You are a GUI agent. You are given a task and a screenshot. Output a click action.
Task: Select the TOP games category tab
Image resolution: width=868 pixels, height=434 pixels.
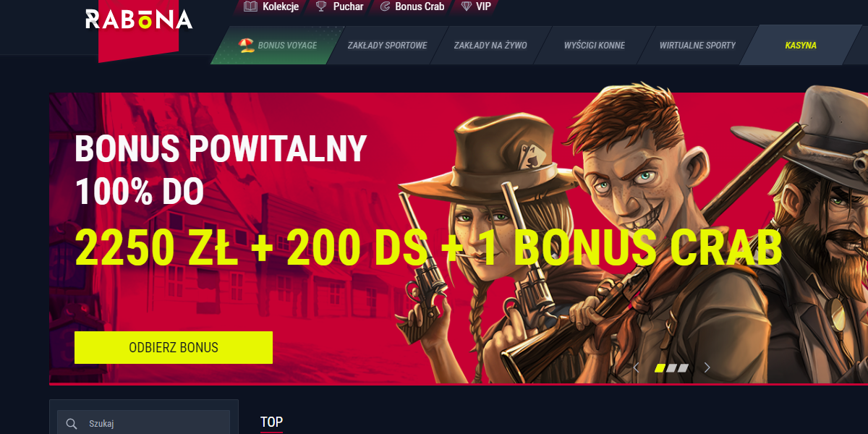coord(271,422)
